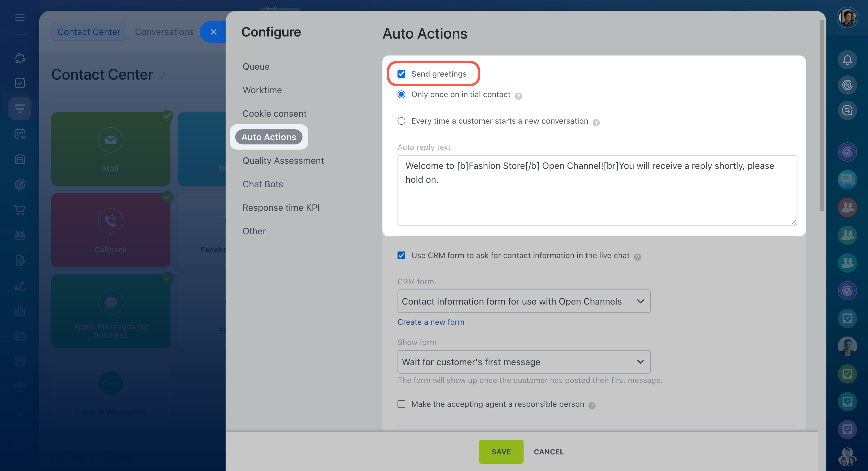868x471 pixels.
Task: Open the Worktime settings section
Action: [262, 90]
